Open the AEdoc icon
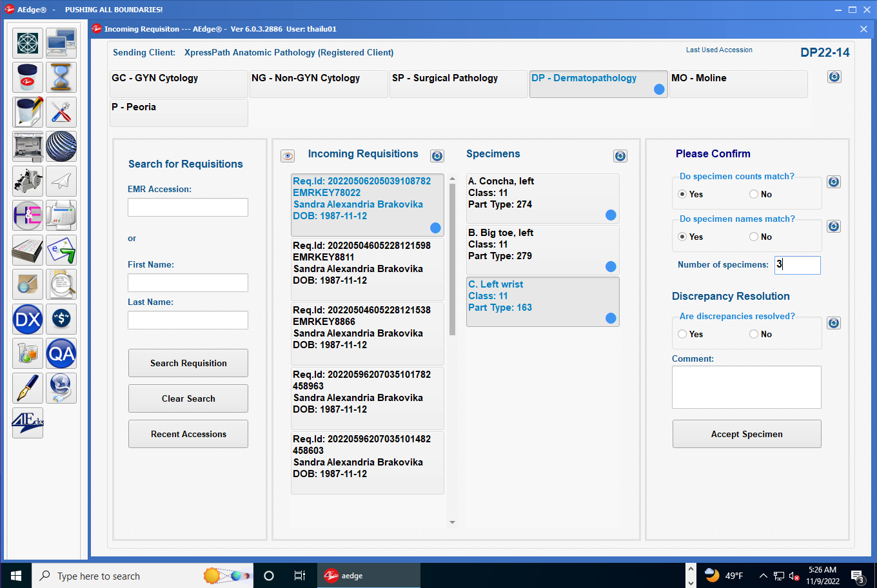877x588 pixels. (x=28, y=423)
